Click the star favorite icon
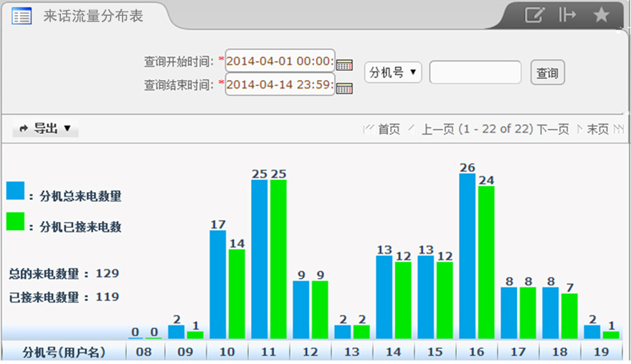 pyautogui.click(x=601, y=15)
